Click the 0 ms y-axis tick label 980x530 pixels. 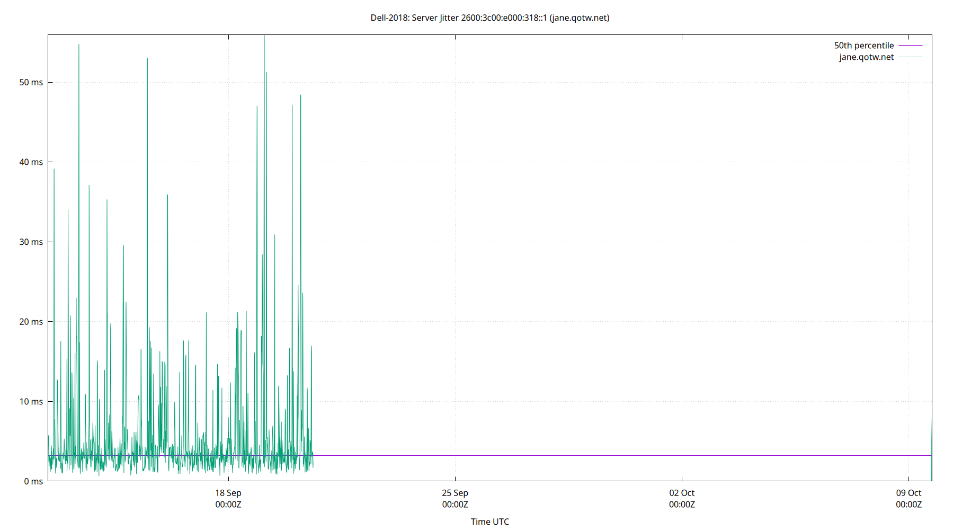[32, 481]
